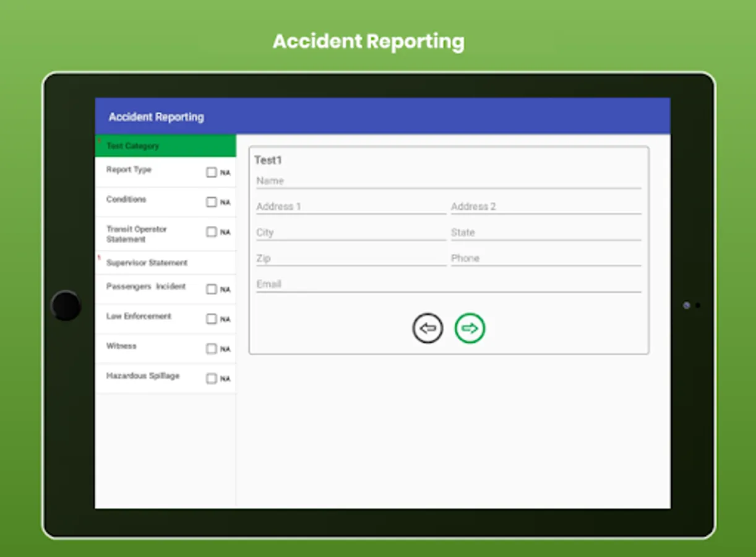Focus the Phone field

point(546,259)
